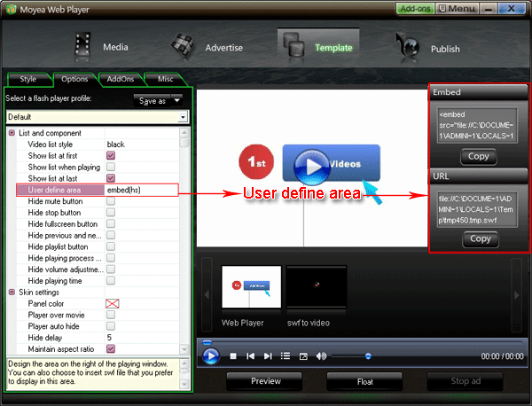Open the Panel color swatch
The height and width of the screenshot is (406, 532).
(x=113, y=303)
